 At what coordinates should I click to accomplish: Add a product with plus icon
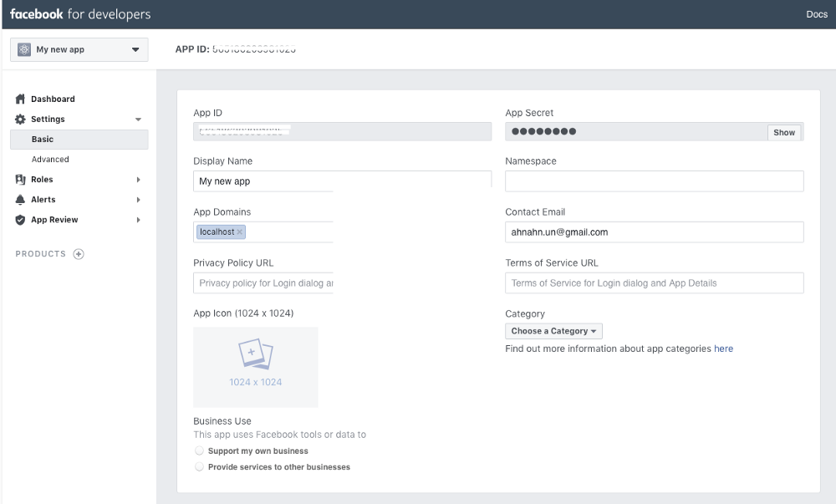point(79,254)
